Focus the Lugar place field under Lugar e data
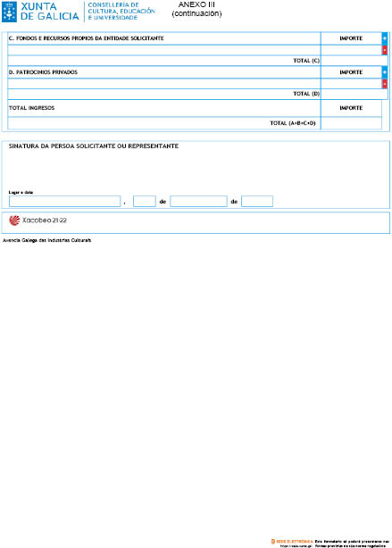Viewport: 392px width, 548px height. point(64,202)
